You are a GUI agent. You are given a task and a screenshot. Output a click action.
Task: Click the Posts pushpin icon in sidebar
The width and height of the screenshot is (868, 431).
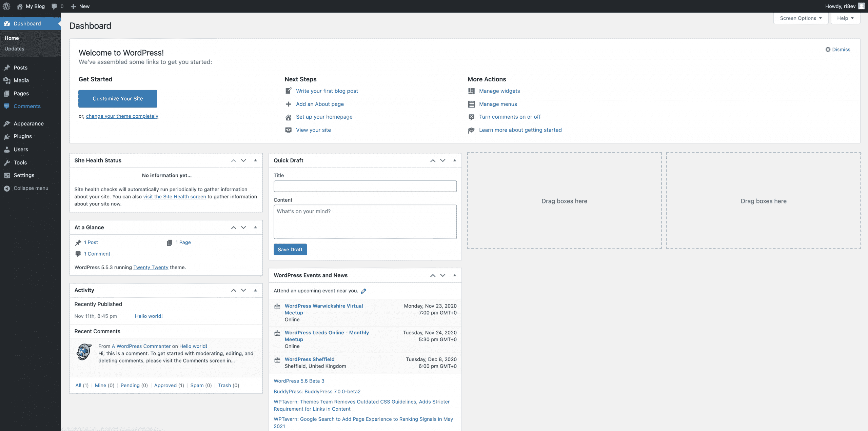7,67
